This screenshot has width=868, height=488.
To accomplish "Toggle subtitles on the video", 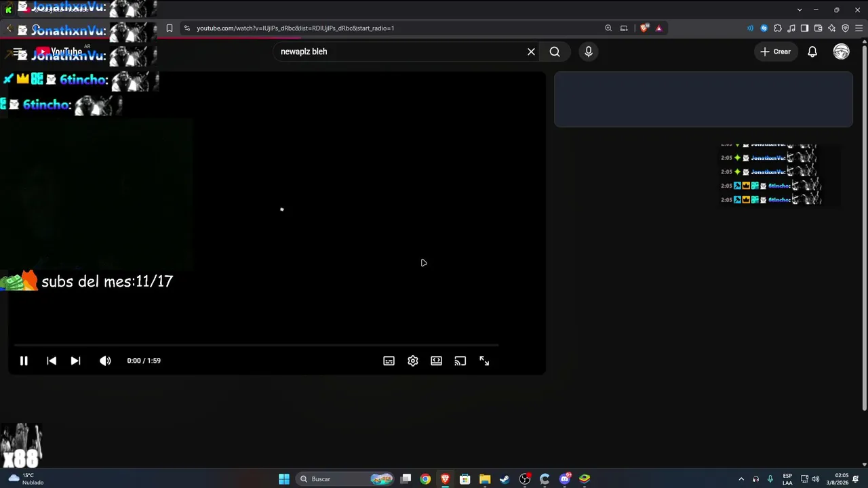I will click(x=389, y=361).
